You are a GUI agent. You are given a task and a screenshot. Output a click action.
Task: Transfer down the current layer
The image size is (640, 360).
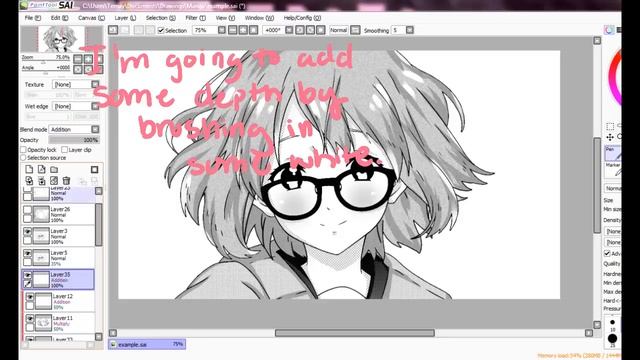tap(29, 180)
